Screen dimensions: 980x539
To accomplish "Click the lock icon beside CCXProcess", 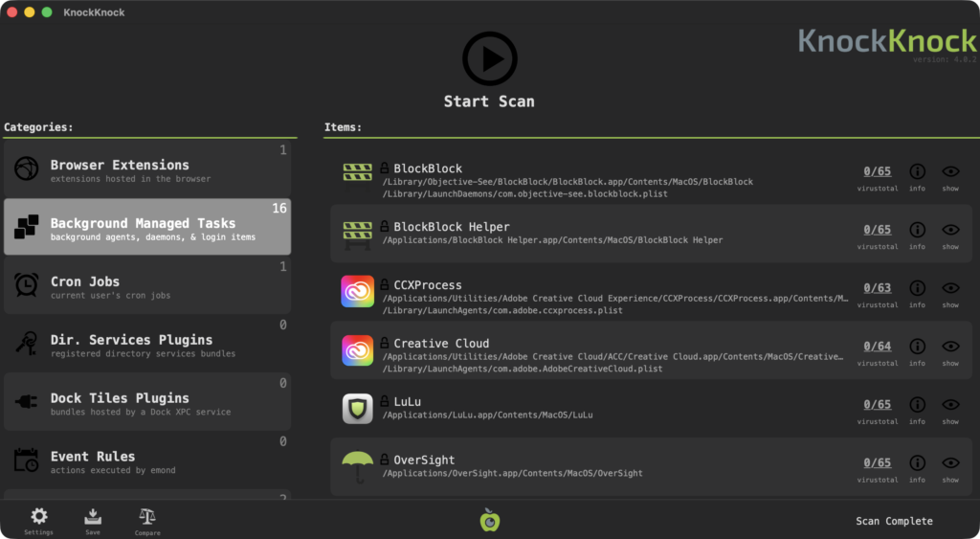I will coord(385,284).
